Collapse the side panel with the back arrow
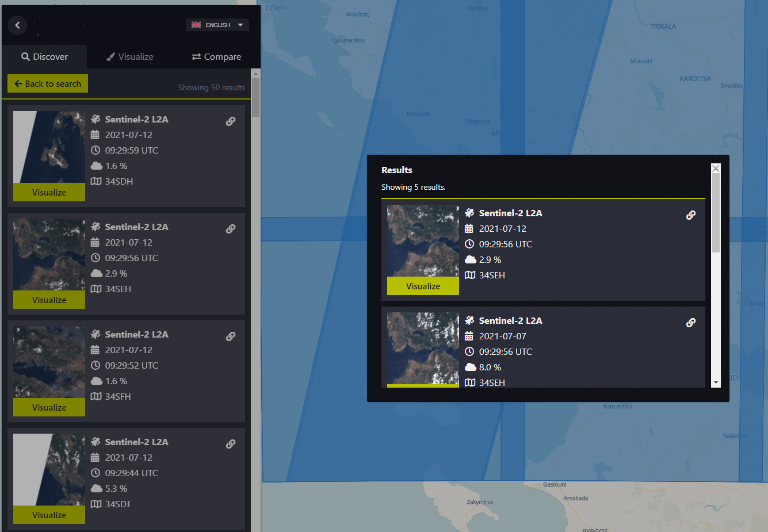This screenshot has height=532, width=768. pyautogui.click(x=17, y=25)
